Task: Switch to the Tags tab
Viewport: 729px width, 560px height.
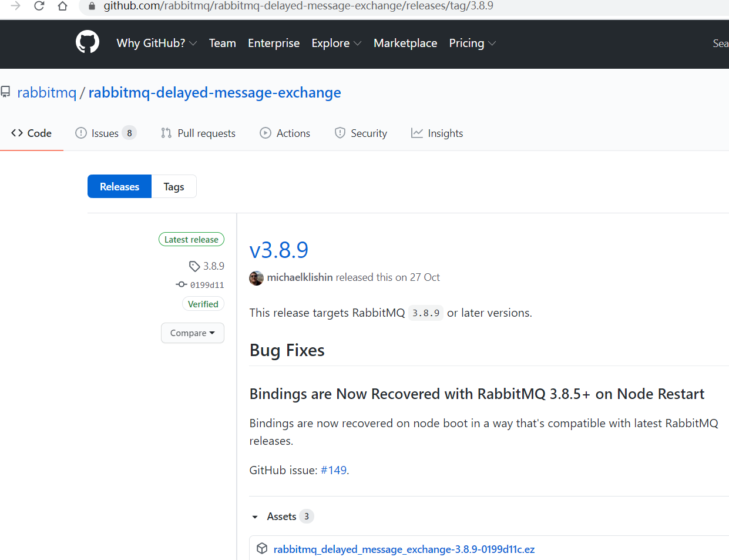Action: click(174, 187)
